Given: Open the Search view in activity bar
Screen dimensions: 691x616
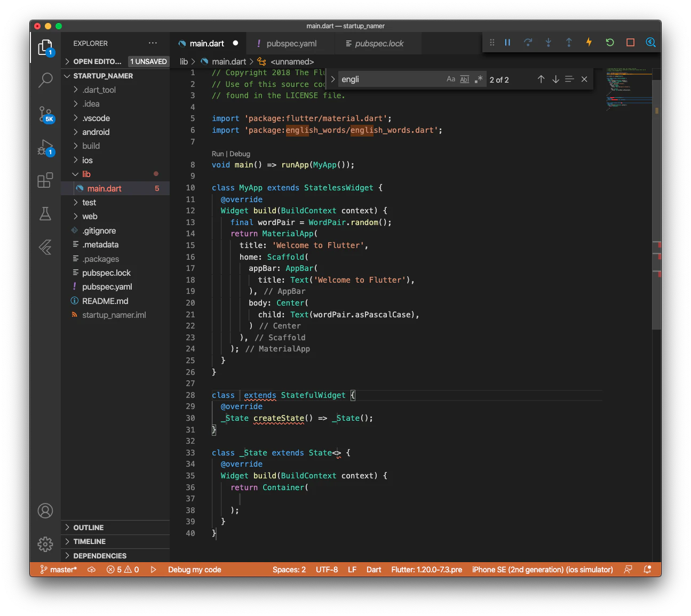Looking at the screenshot, I should click(x=45, y=80).
